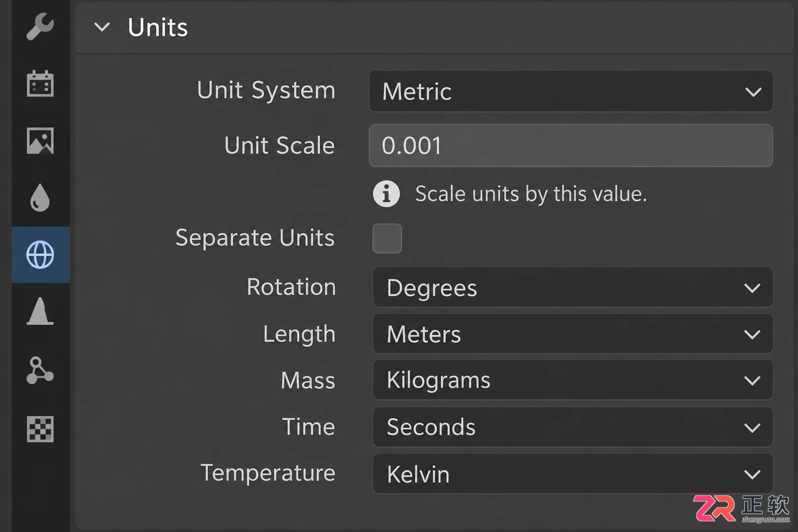
Task: Click the Rotation label
Action: (291, 287)
